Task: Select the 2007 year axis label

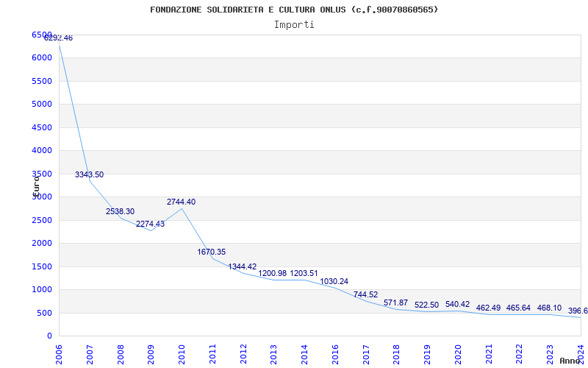Action: coord(90,355)
